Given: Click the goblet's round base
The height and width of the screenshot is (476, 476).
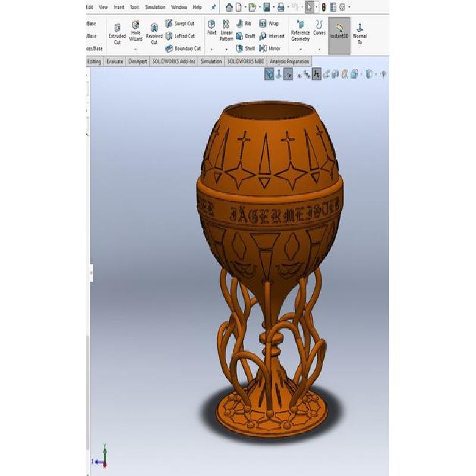Looking at the screenshot, I should click(272, 414).
